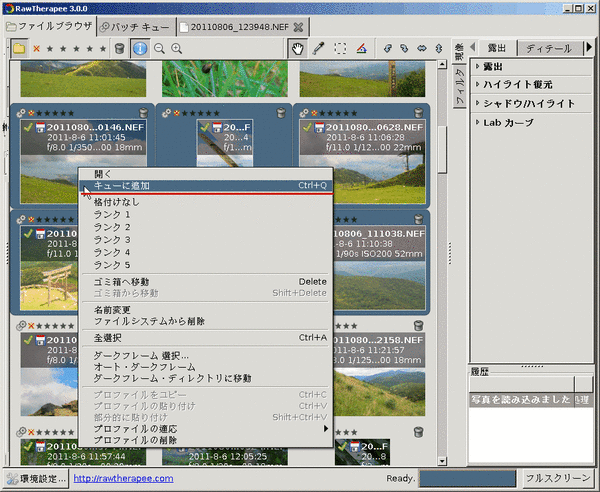The image size is (600, 492).
Task: Click the processing gears icon above 0628.NEF
Action: click(304, 113)
